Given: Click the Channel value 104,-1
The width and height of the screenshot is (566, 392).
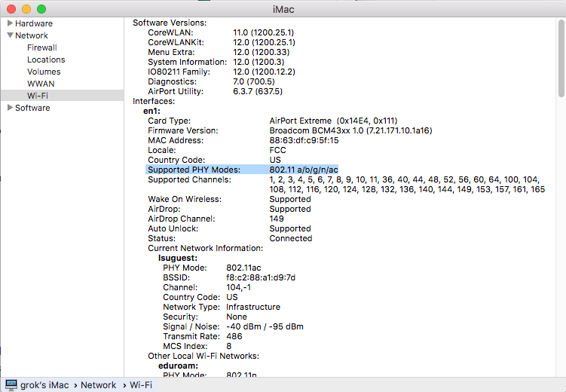Looking at the screenshot, I should [238, 287].
